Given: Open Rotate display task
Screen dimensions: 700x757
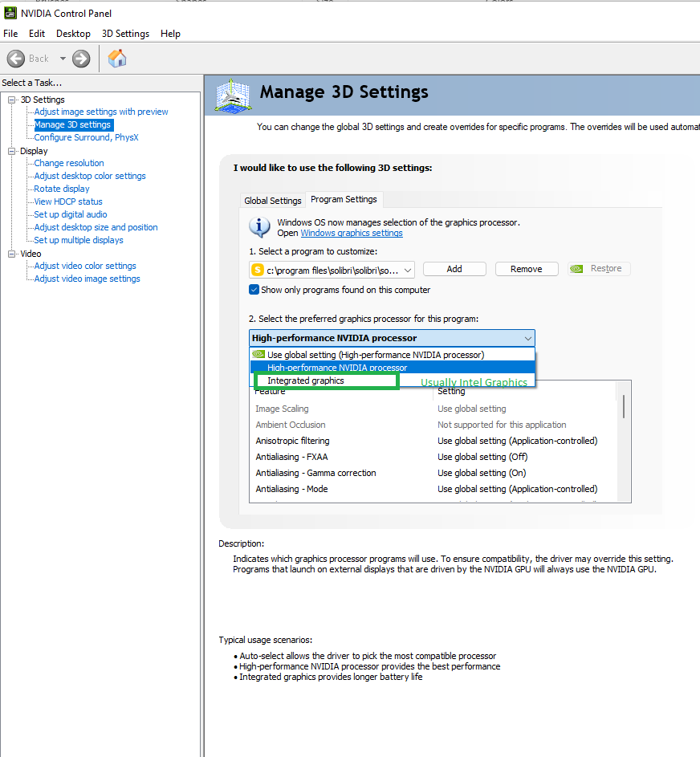Looking at the screenshot, I should 62,189.
